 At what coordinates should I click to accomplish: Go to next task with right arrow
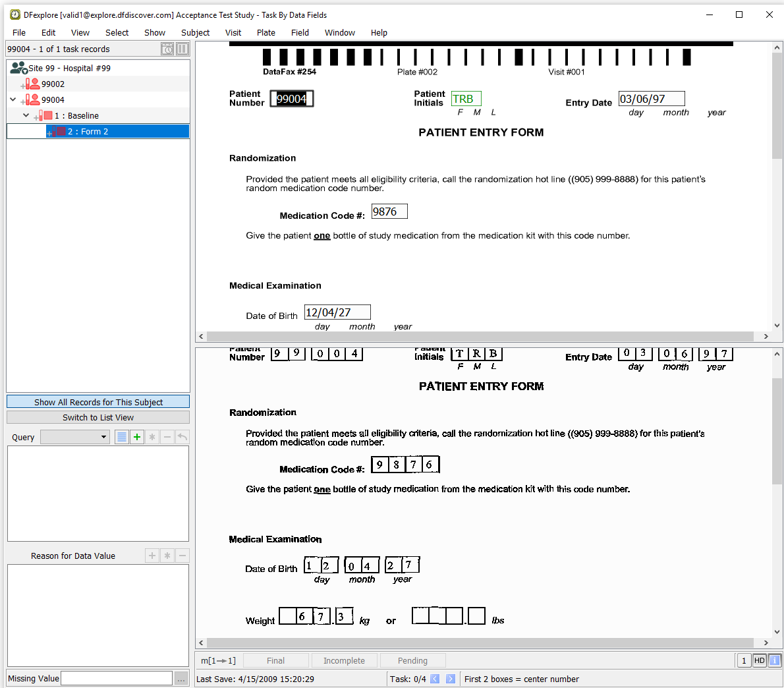451,679
